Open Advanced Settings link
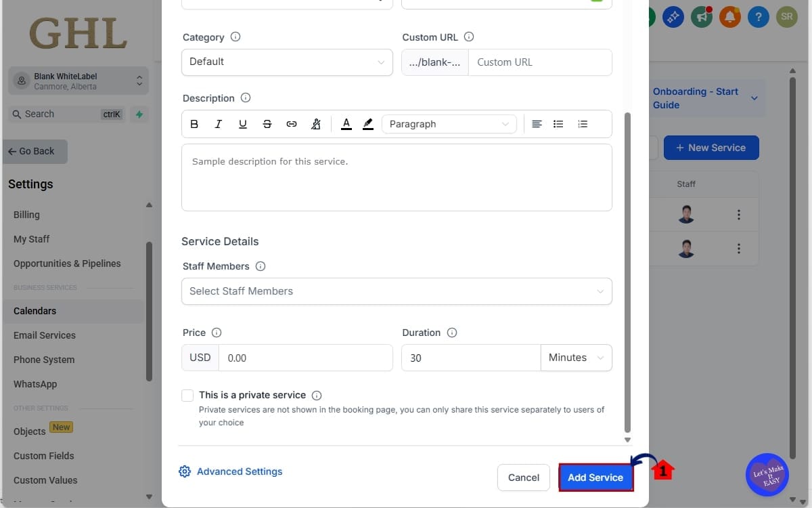 point(239,471)
